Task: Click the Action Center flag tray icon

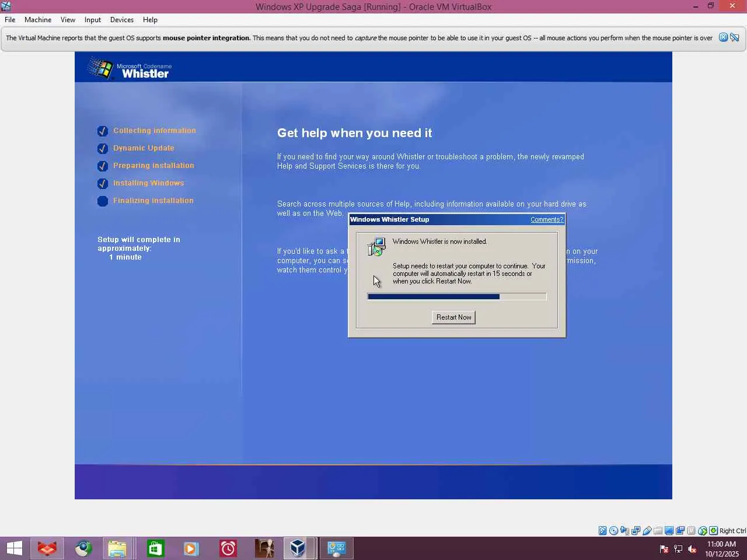Action: pyautogui.click(x=664, y=549)
